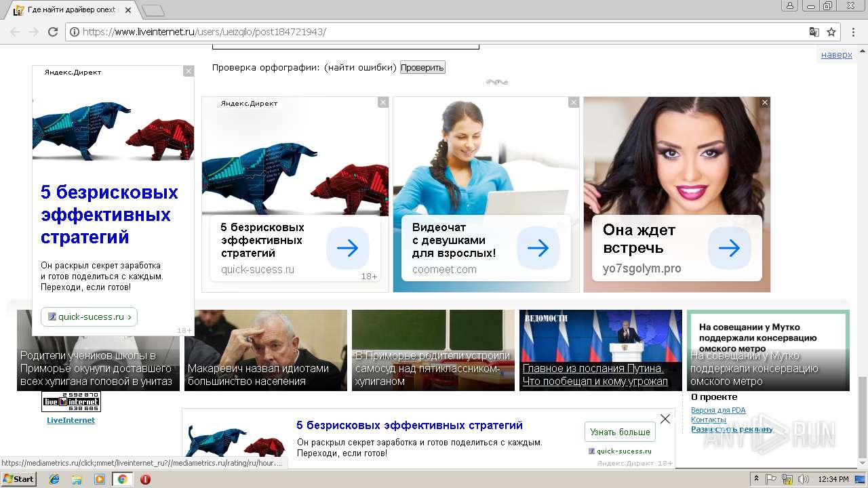The image size is (868, 488).
Task: Click the наверх link
Action: click(837, 55)
